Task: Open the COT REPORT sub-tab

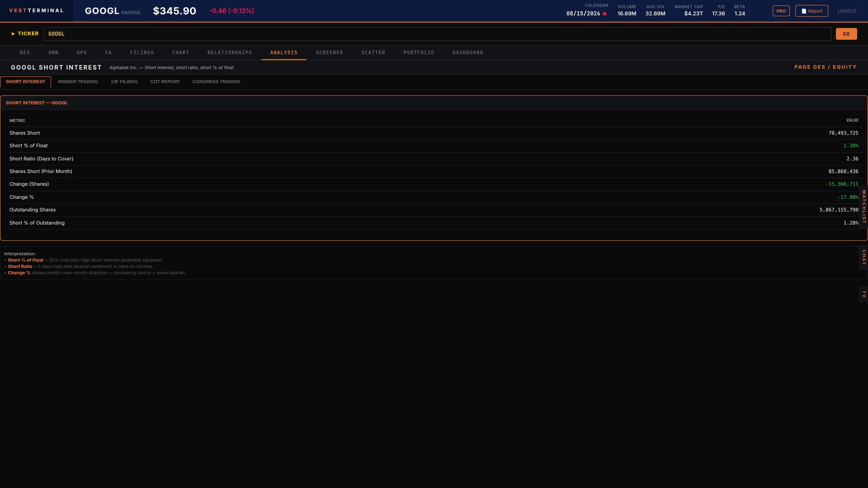Action: pos(165,82)
